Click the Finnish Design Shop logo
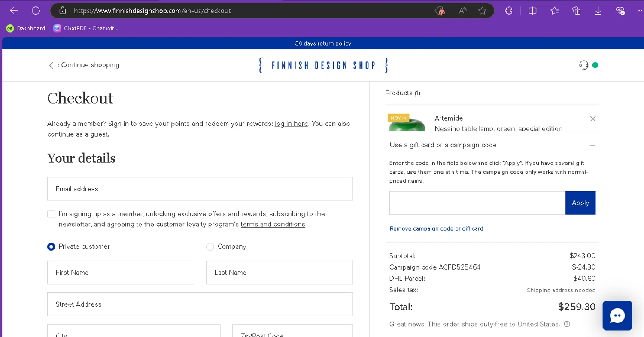Screen dimensions: 644x337 (324, 65)
